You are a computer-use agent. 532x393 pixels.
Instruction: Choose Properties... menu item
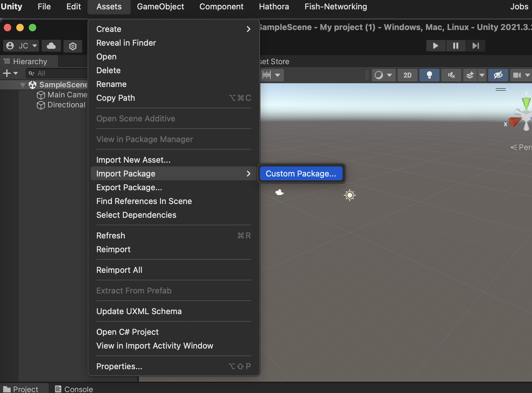(174, 366)
